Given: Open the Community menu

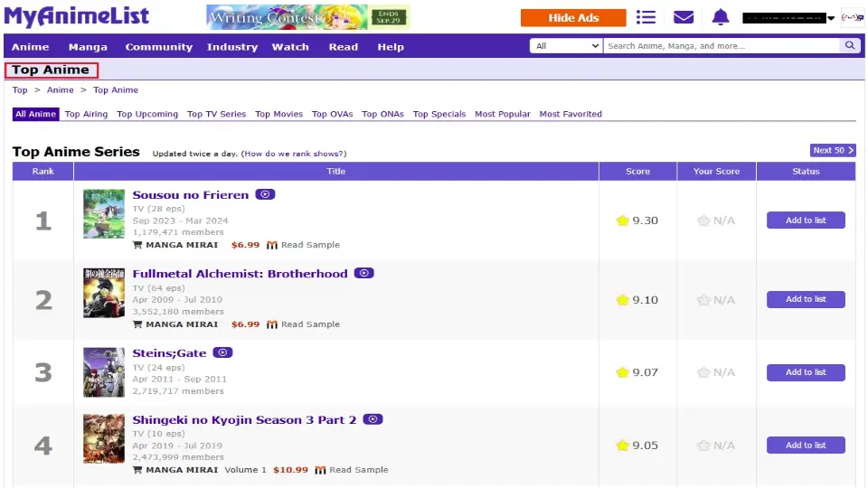Looking at the screenshot, I should click(x=159, y=47).
